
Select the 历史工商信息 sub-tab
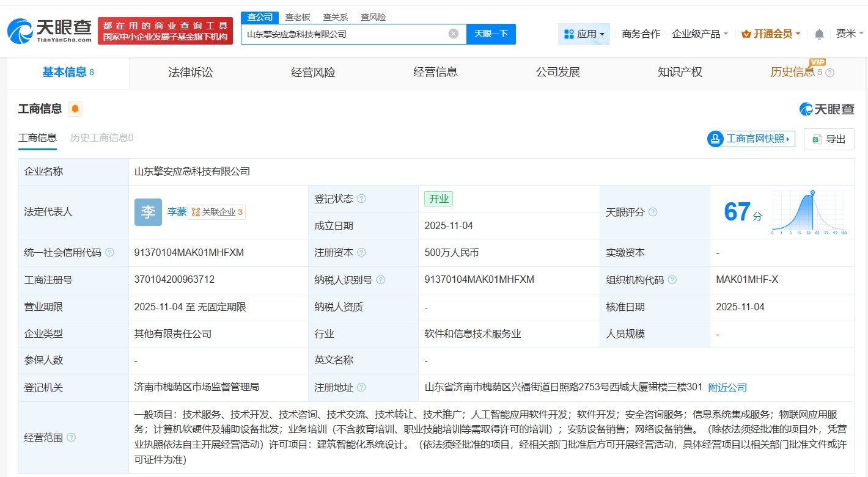click(x=101, y=138)
